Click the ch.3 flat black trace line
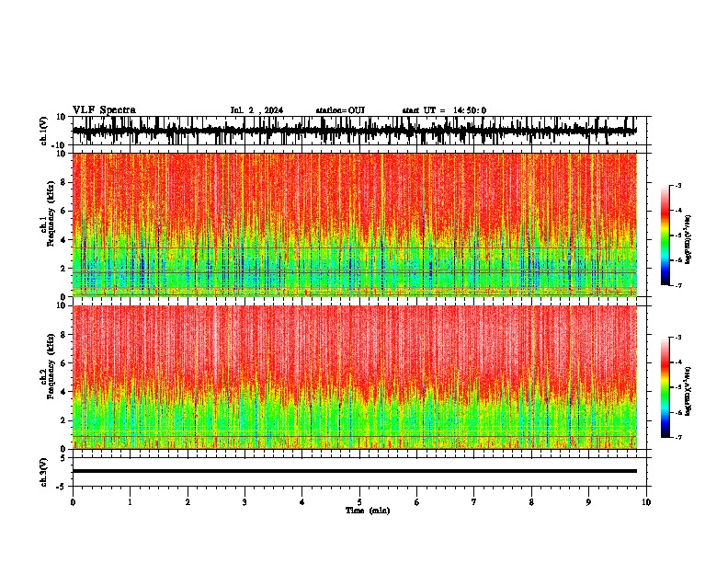This screenshot has height=563, width=728. click(355, 471)
